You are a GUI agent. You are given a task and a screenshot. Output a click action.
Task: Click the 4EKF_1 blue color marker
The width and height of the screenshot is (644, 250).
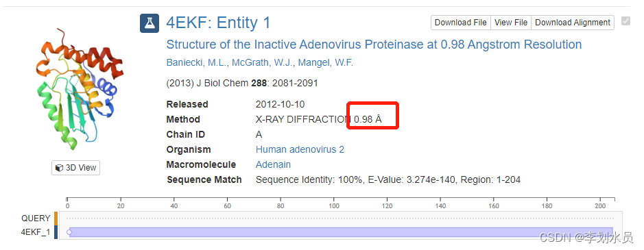(56, 232)
